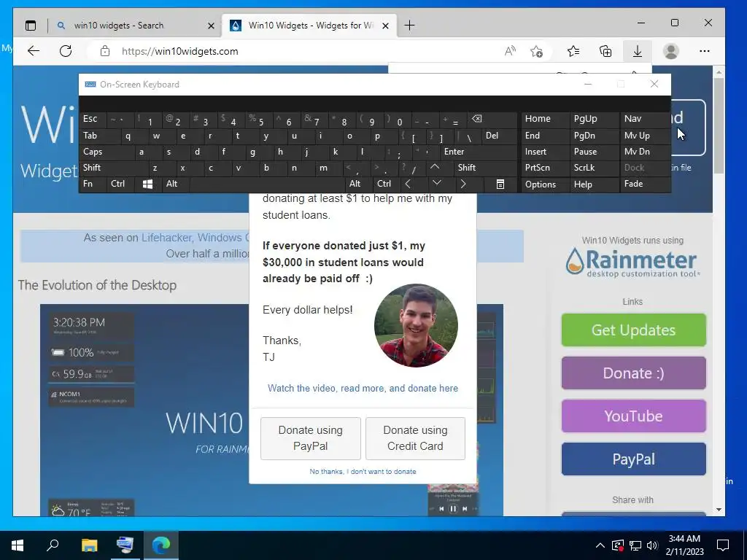747x560 pixels.
Task: Click the Edge tab actions menu icon
Action: [x=31, y=26]
